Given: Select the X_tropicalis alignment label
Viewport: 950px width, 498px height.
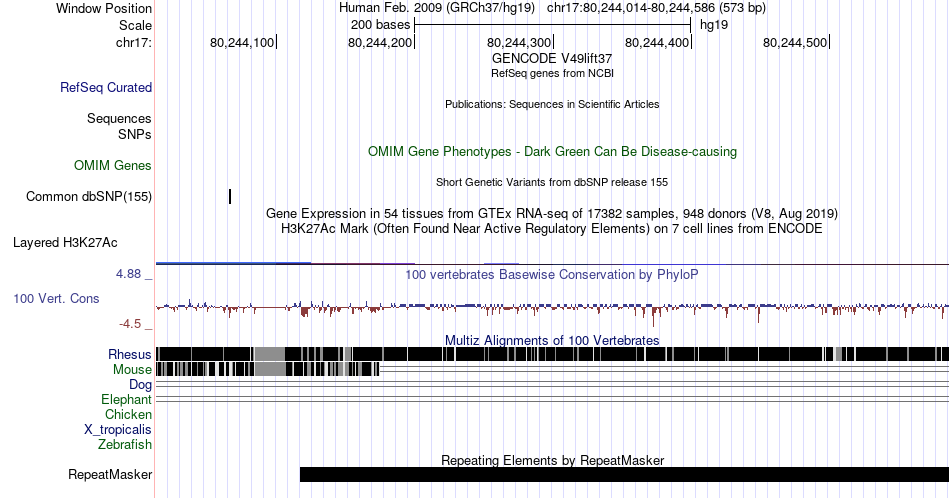Looking at the screenshot, I should (x=118, y=430).
